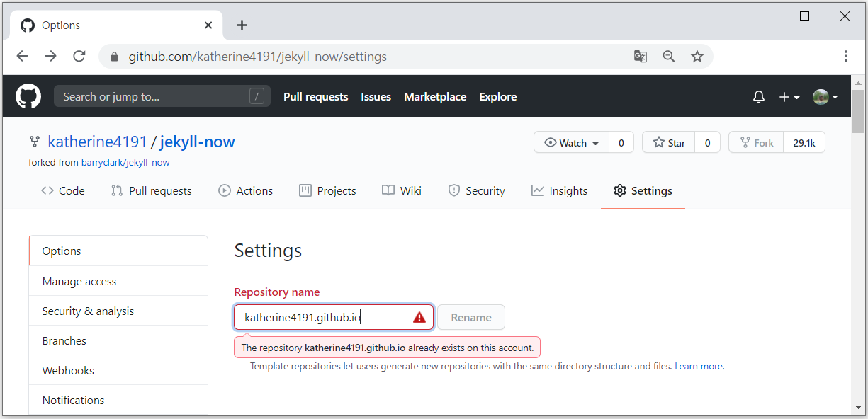
Task: Open the Watch dropdown
Action: 572,142
